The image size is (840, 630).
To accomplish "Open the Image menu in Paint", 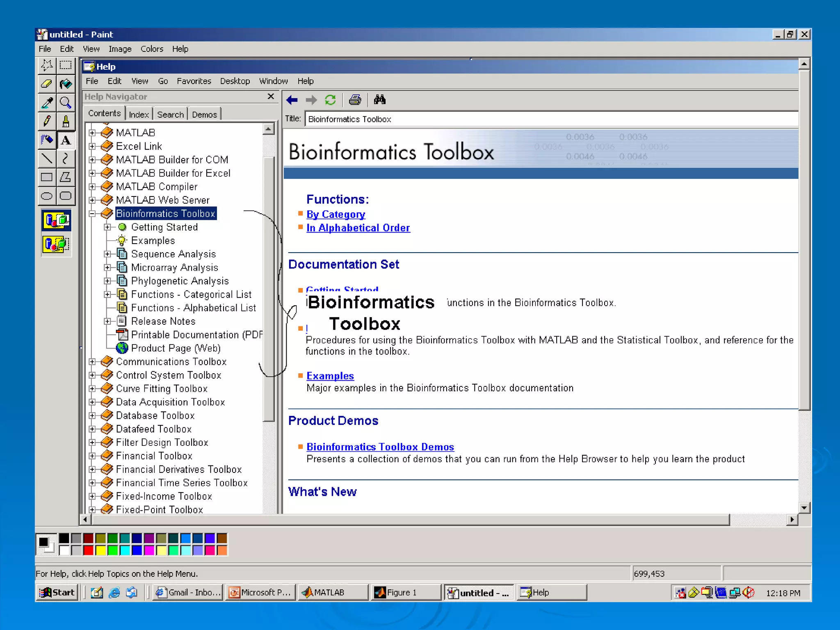I will click(120, 49).
